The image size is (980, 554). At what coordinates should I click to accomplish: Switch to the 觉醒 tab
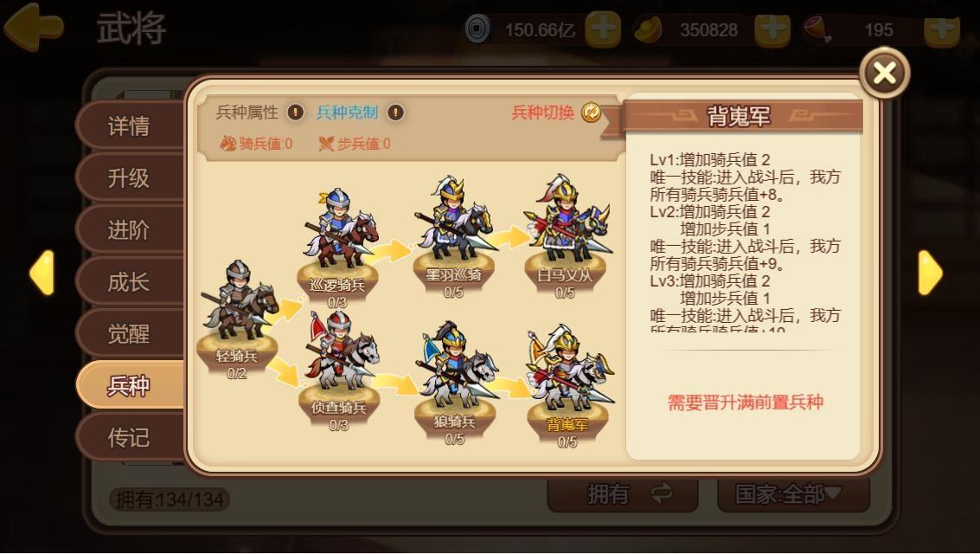point(130,333)
